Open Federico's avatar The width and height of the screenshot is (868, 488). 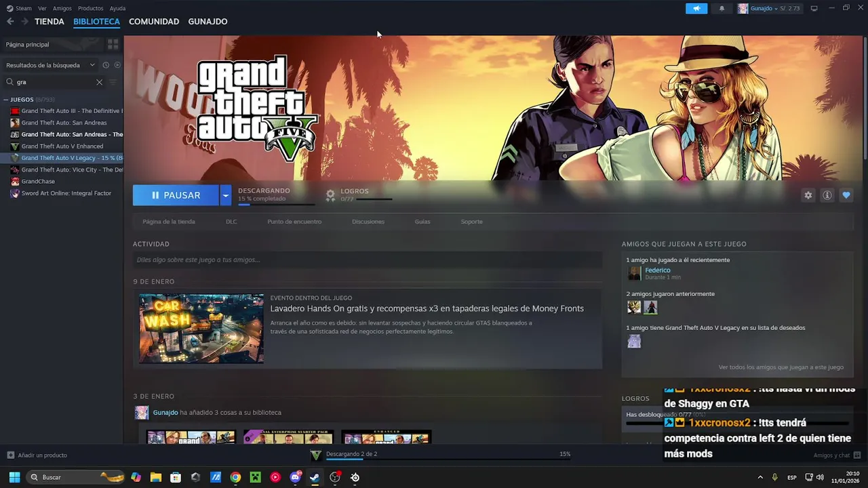[634, 273]
